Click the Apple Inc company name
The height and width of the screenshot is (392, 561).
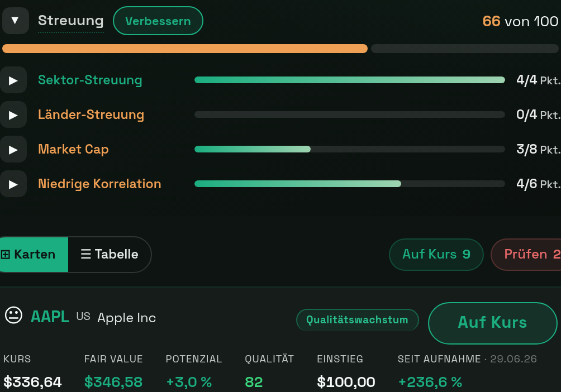pyautogui.click(x=127, y=318)
